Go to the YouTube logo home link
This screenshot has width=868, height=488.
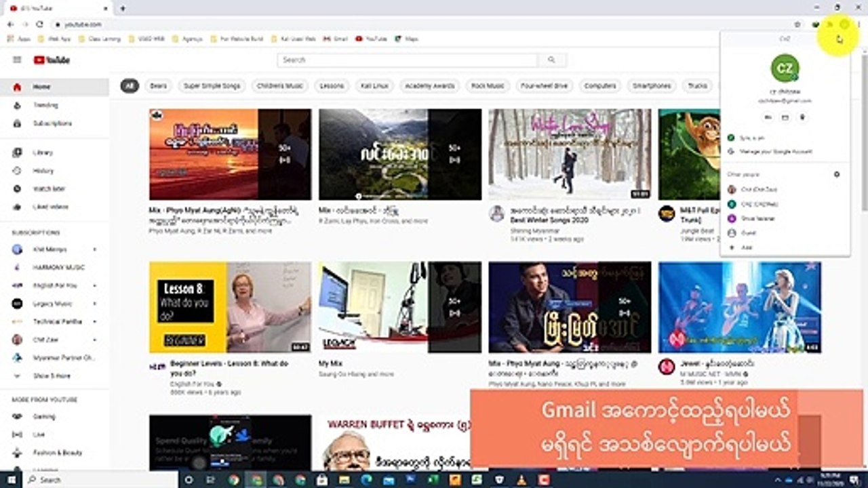[52, 60]
